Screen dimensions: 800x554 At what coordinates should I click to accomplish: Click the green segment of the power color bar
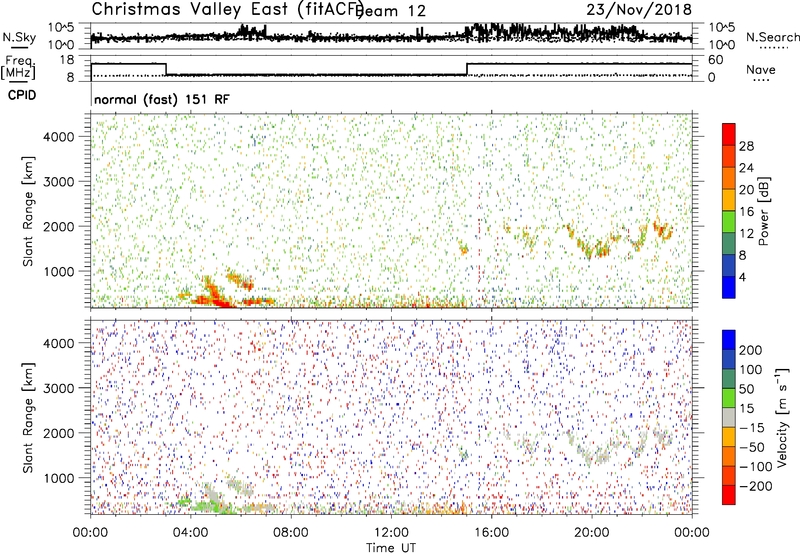(x=729, y=221)
